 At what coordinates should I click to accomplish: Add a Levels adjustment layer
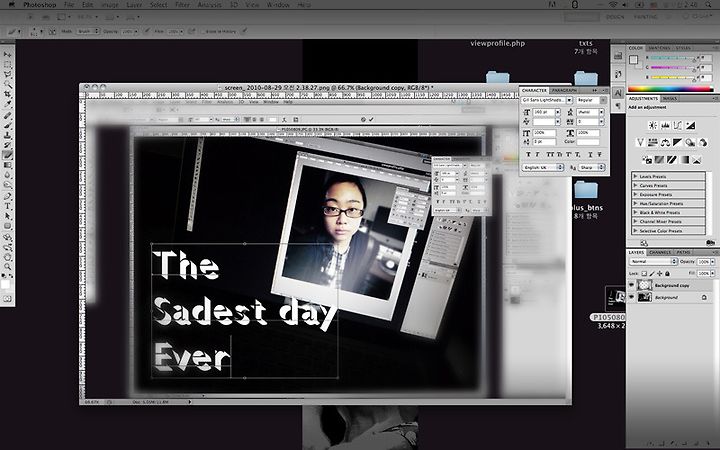pyautogui.click(x=665, y=125)
